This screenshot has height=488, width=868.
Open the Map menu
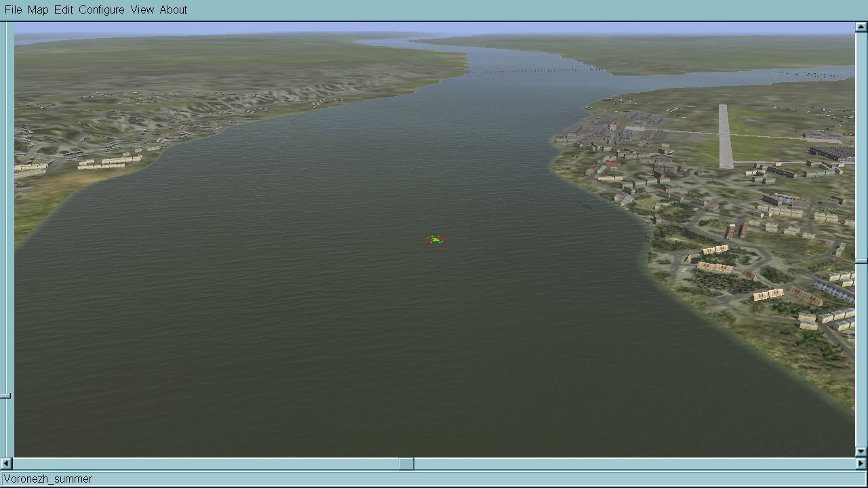pyautogui.click(x=38, y=9)
